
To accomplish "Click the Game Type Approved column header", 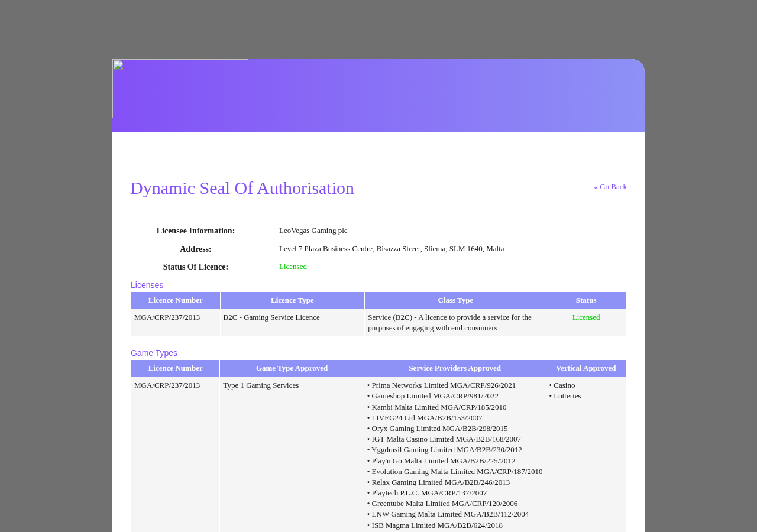I will tap(292, 368).
